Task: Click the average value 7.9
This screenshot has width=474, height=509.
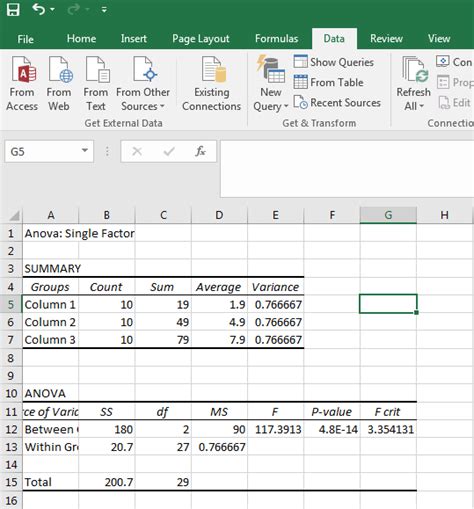Action: (219, 340)
